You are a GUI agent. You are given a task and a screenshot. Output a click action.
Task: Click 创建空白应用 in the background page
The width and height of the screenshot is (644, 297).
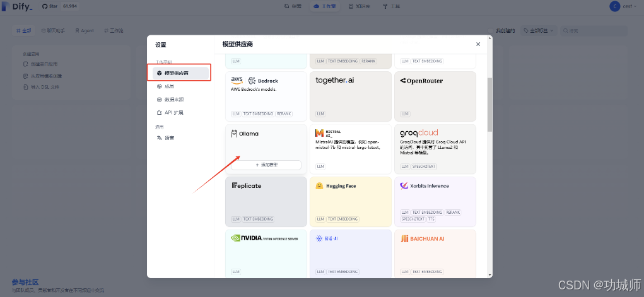(x=40, y=64)
